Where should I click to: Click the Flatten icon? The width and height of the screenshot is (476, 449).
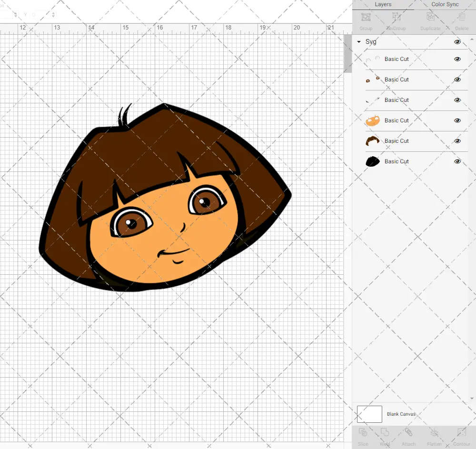click(x=434, y=433)
